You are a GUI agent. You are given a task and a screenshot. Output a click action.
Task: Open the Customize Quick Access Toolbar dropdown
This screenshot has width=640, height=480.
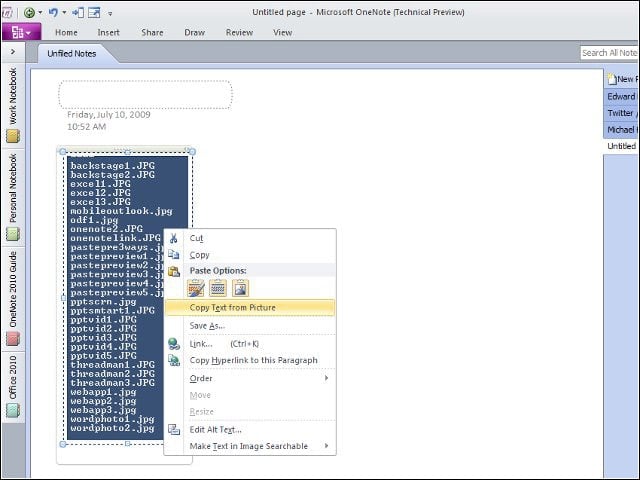tap(110, 13)
